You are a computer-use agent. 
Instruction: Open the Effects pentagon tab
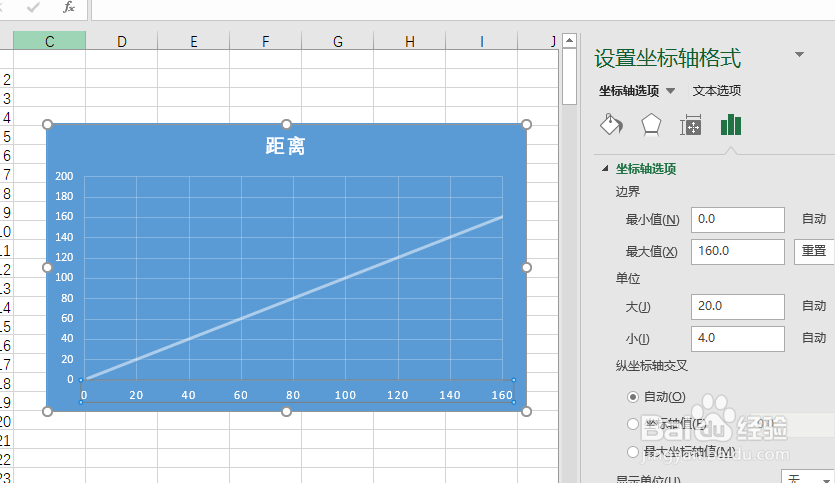(651, 125)
